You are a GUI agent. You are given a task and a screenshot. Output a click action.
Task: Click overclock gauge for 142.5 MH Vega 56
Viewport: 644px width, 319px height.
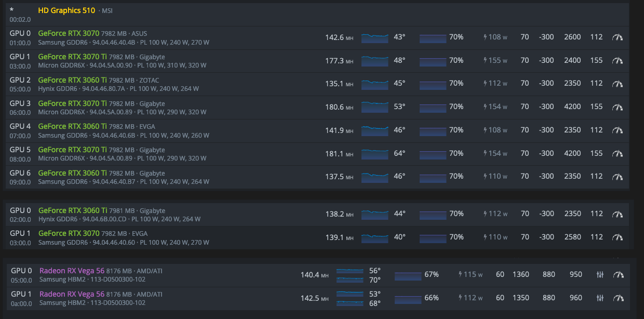618,298
